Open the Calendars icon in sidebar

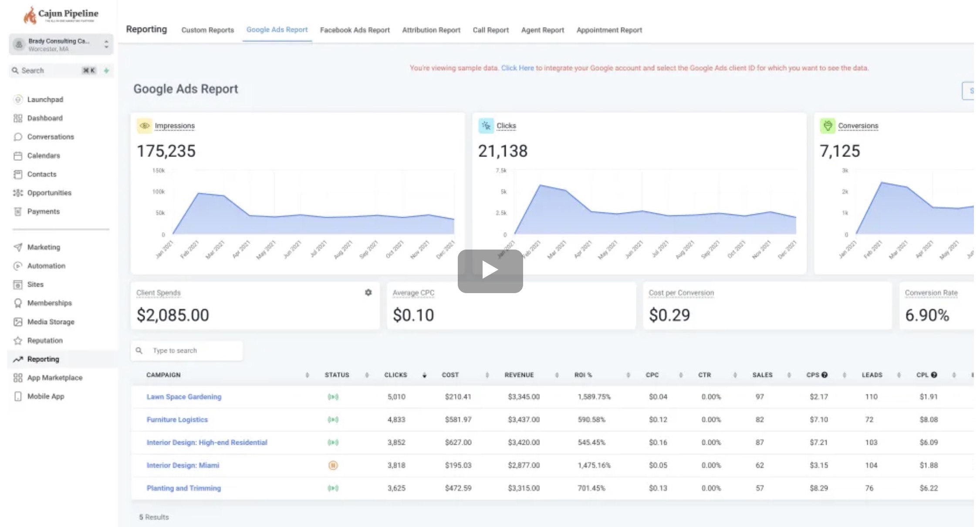coord(18,156)
